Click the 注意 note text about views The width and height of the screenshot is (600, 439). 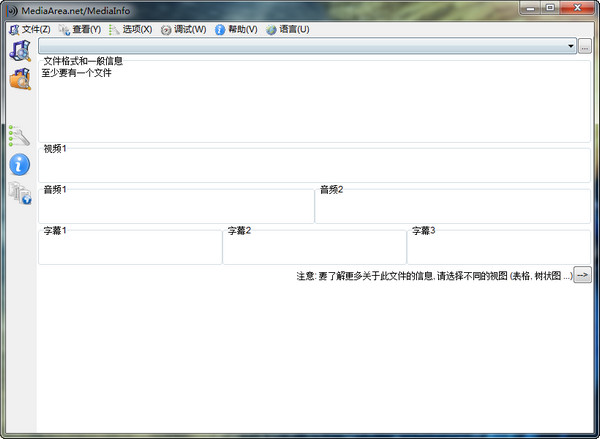coord(434,276)
